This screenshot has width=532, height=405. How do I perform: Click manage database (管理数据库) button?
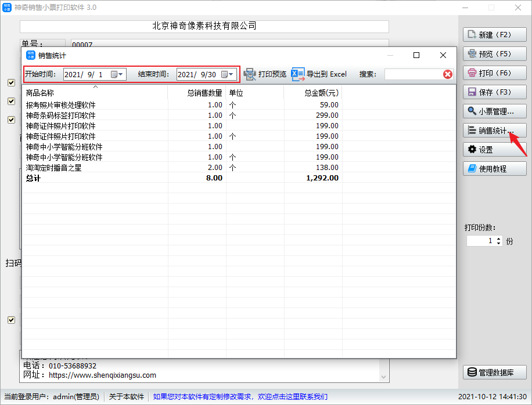(494, 373)
